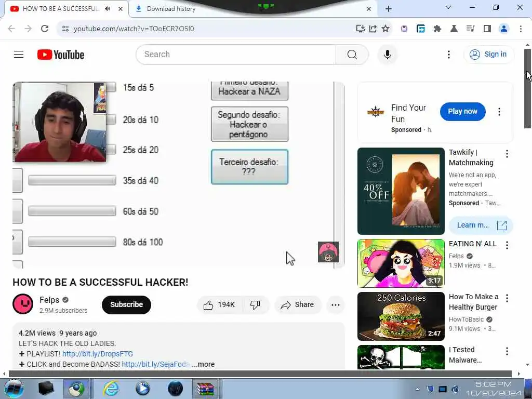Go back in browser history
532x399 pixels.
click(11, 29)
